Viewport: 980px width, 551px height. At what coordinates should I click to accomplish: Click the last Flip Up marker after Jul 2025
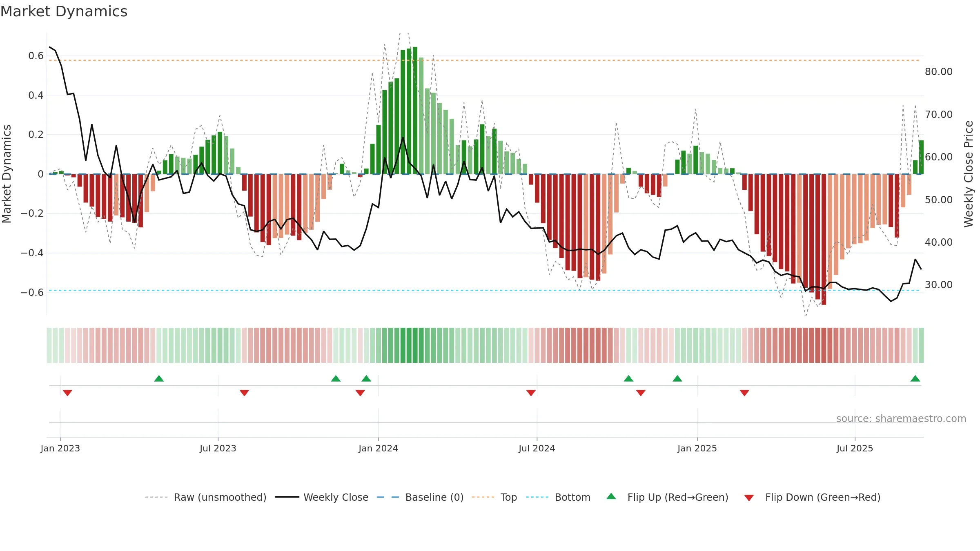coord(915,378)
